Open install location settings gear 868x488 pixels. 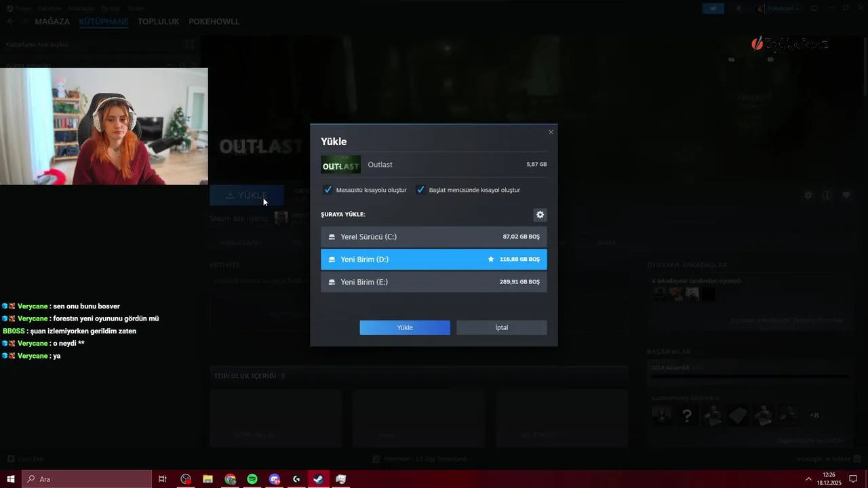pos(540,215)
